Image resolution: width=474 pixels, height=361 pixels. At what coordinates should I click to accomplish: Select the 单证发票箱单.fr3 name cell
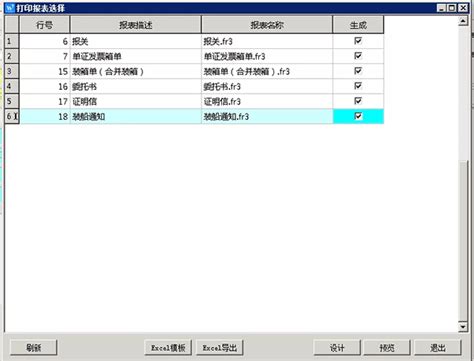267,56
